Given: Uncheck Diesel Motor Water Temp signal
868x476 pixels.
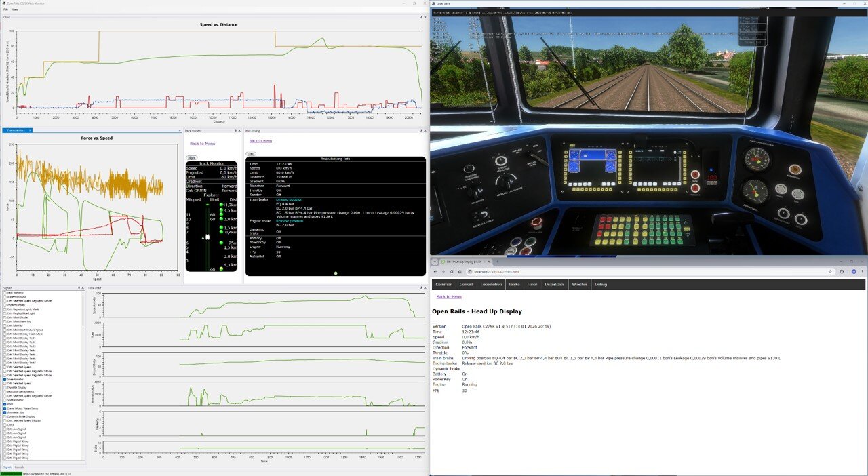Looking at the screenshot, I should coord(5,408).
